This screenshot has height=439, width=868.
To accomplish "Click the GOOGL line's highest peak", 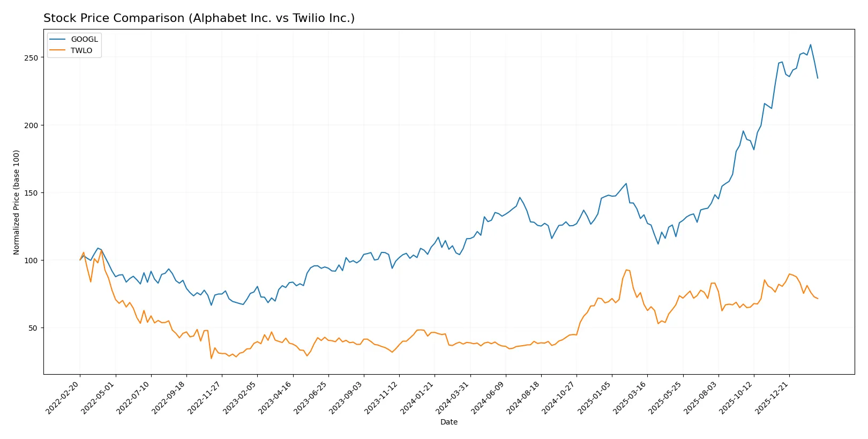I will (810, 44).
